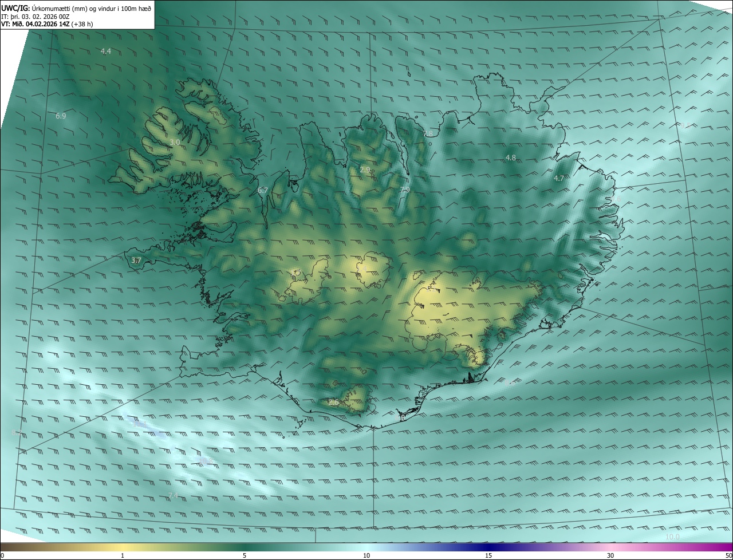This screenshot has width=733, height=560.
Task: Click the map value '4.8'
Action: (x=511, y=158)
